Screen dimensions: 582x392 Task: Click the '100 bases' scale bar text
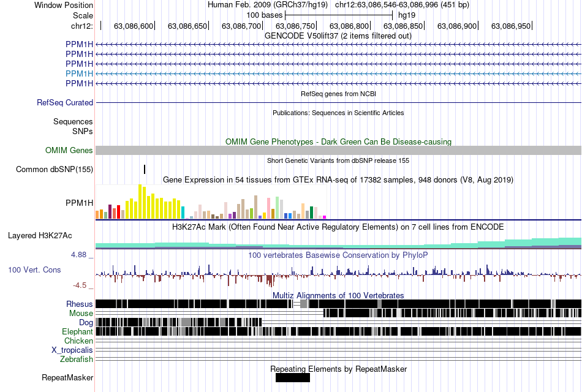(264, 15)
